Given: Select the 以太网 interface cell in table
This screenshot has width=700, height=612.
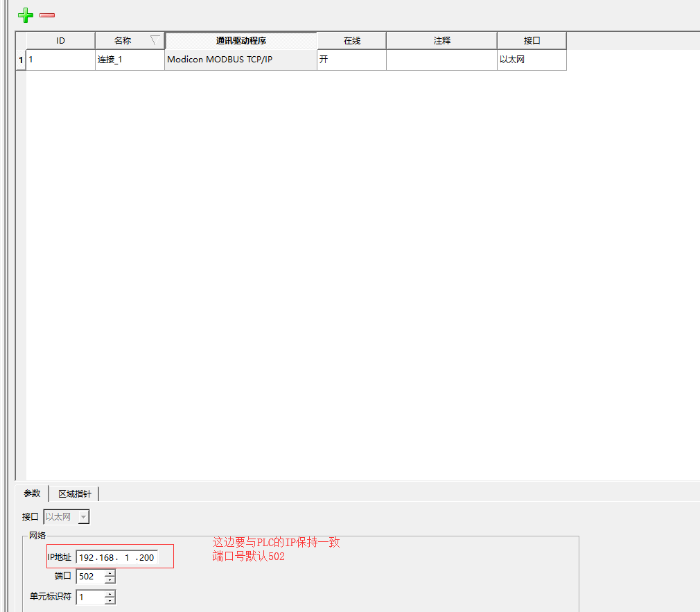Looking at the screenshot, I should point(532,60).
